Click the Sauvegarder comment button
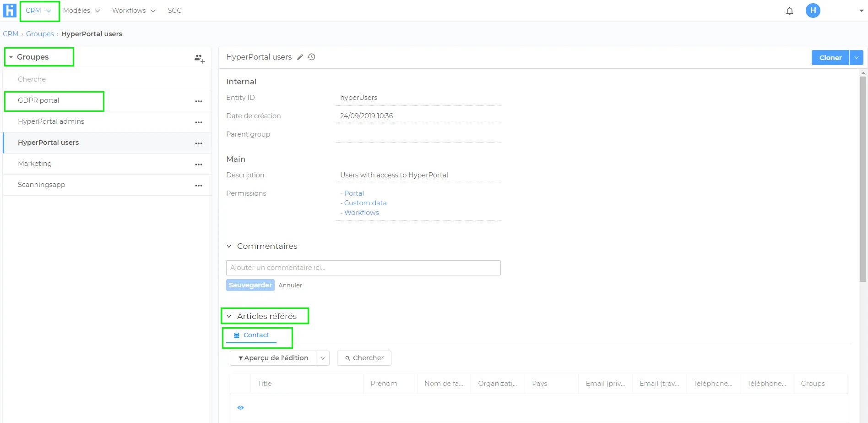This screenshot has height=423, width=868. pos(250,285)
